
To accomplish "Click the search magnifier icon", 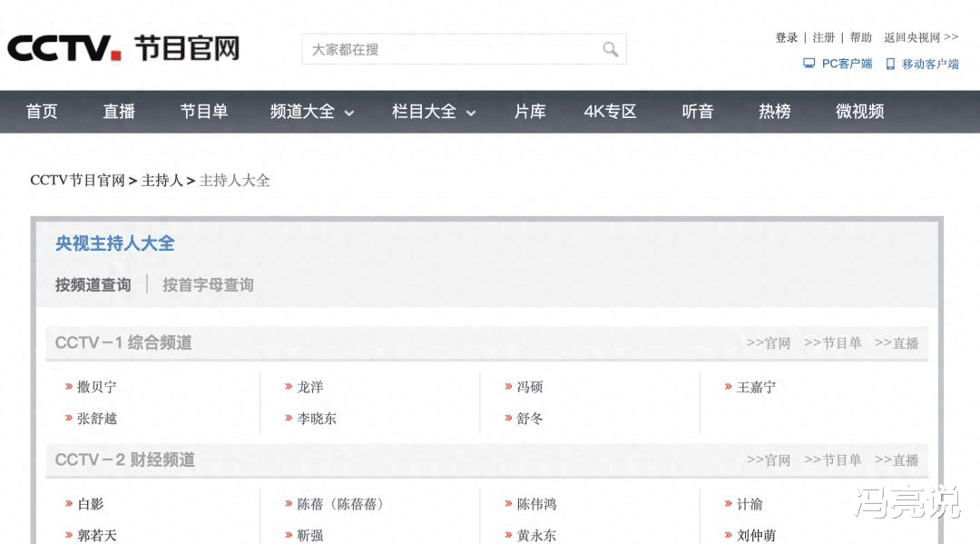I will click(610, 49).
